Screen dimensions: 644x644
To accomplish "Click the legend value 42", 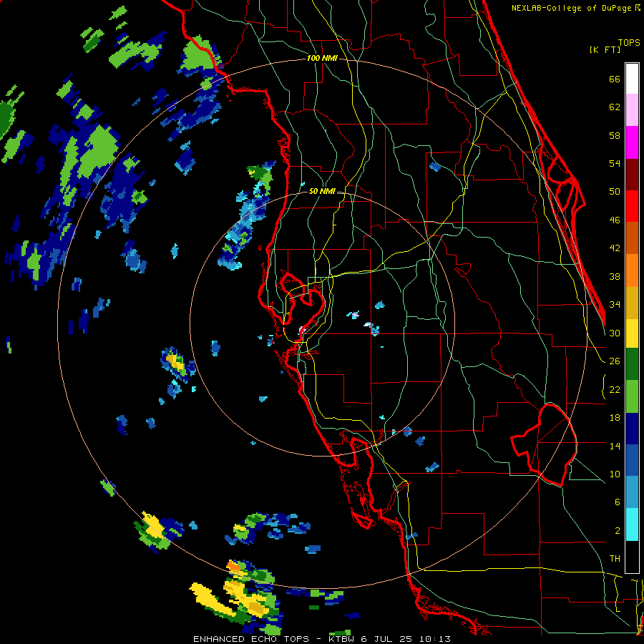I will tap(615, 248).
